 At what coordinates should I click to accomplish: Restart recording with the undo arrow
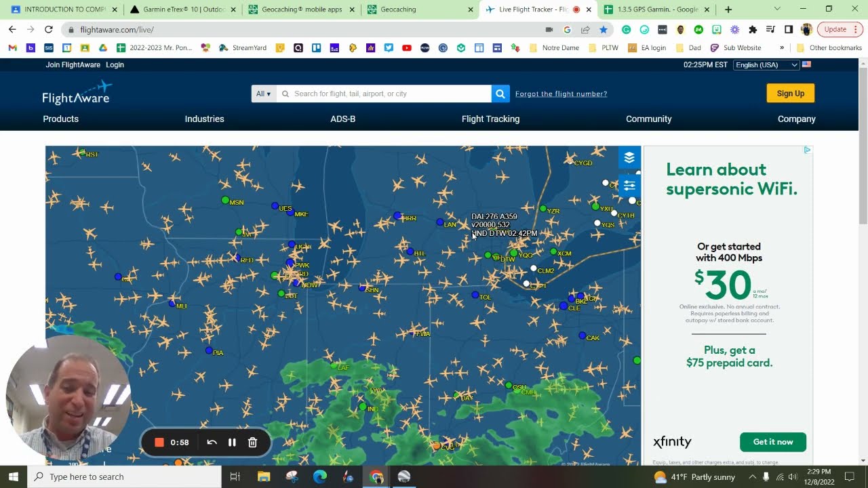point(212,443)
